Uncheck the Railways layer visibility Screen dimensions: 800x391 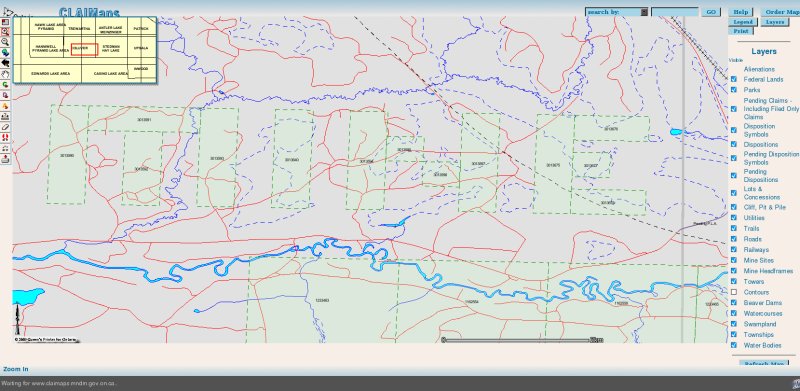[x=734, y=250]
